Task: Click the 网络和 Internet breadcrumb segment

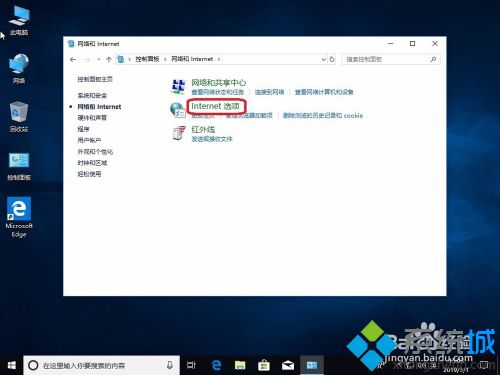Action: tap(192, 59)
